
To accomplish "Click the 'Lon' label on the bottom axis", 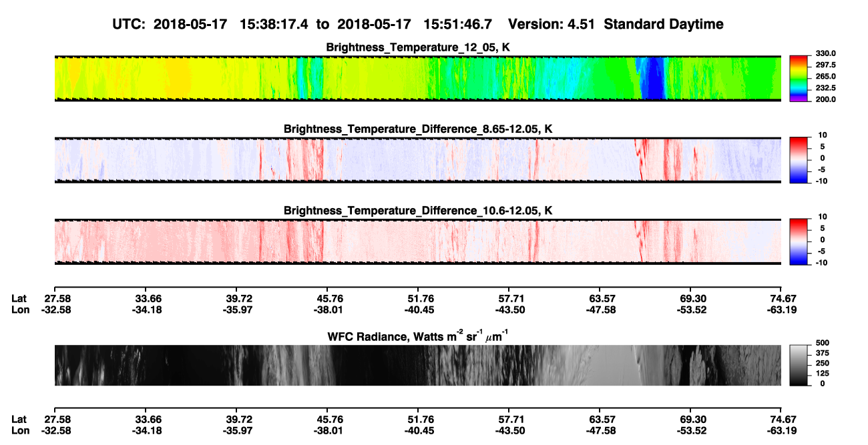I will click(x=21, y=430).
